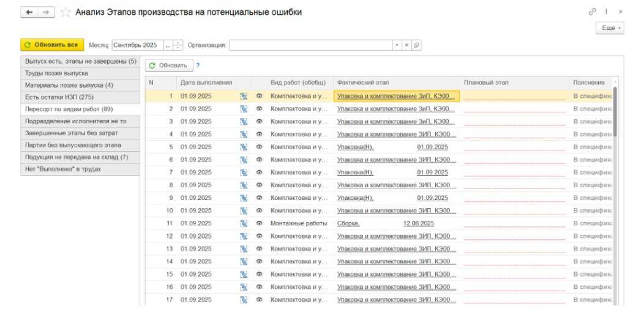Select tab Подразделение исполнителя не то
The image size is (644, 320).
click(80, 121)
